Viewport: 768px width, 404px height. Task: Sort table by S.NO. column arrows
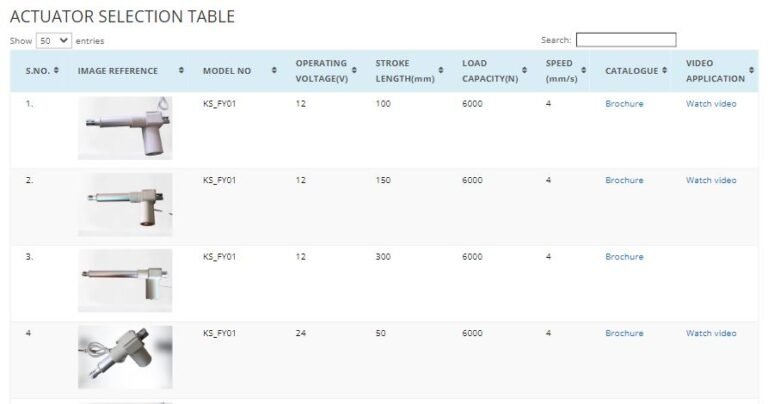coord(56,71)
